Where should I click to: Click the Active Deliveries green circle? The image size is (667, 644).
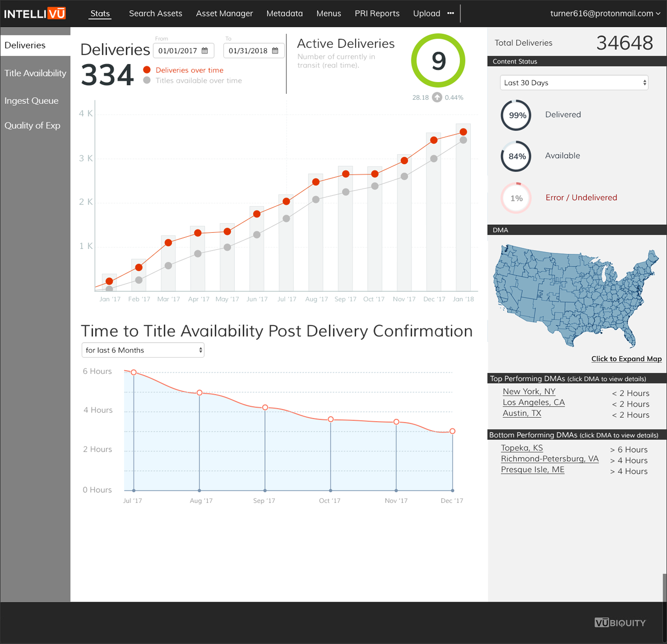(438, 61)
